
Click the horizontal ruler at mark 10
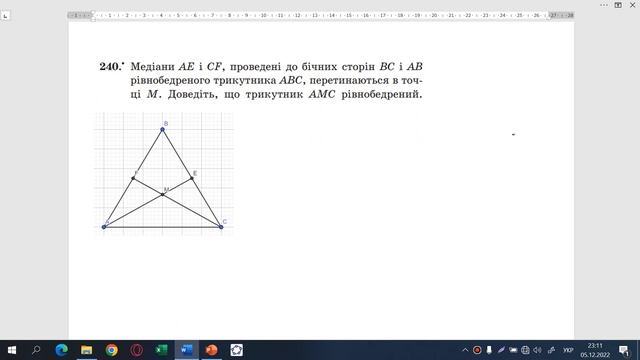[264, 15]
